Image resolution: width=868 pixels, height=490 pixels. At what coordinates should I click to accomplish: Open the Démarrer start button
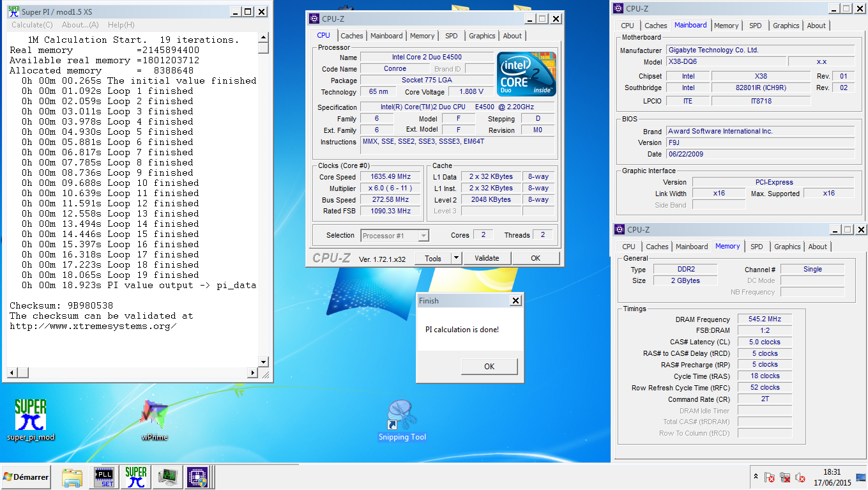click(26, 477)
